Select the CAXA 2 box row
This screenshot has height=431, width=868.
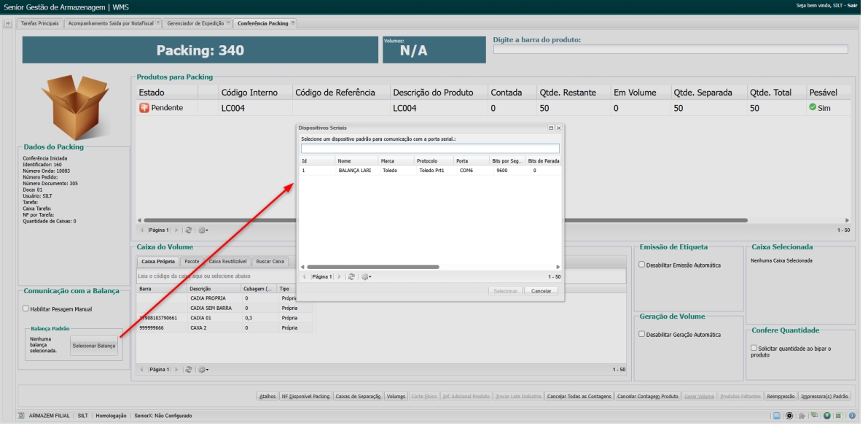pyautogui.click(x=224, y=328)
